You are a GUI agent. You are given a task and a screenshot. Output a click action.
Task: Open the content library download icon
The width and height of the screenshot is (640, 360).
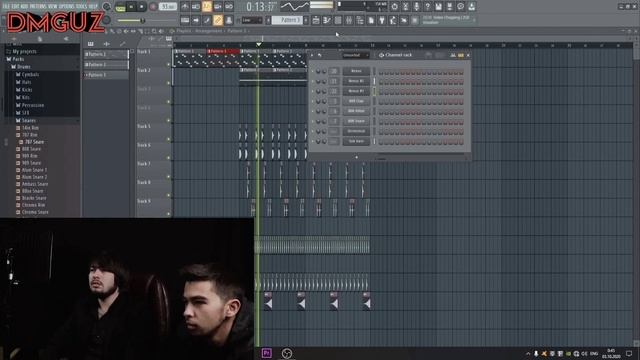pos(471,7)
